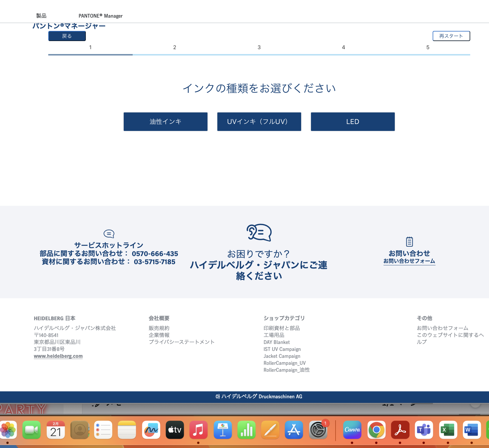
Task: Open RollerCampaign_油性 link
Action: 287,370
